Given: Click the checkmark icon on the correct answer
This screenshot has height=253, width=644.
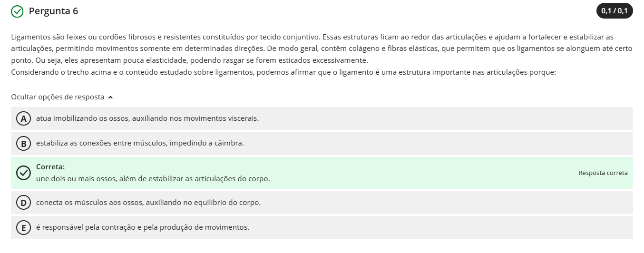Looking at the screenshot, I should point(23,173).
